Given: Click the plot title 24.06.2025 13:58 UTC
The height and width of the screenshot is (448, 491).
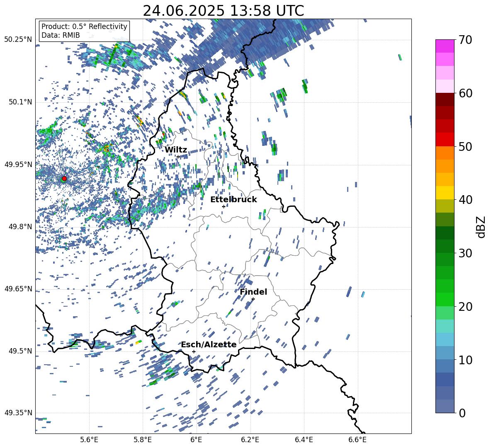Looking at the screenshot, I should click(223, 11).
